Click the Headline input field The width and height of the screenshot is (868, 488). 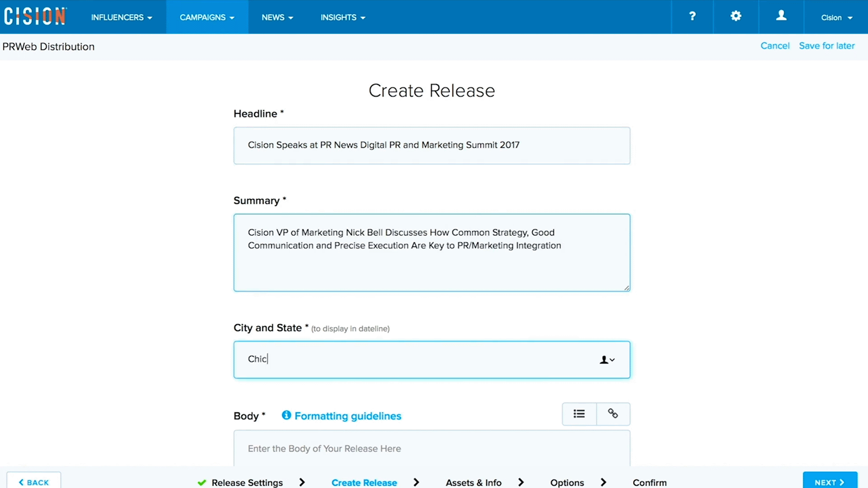[431, 145]
